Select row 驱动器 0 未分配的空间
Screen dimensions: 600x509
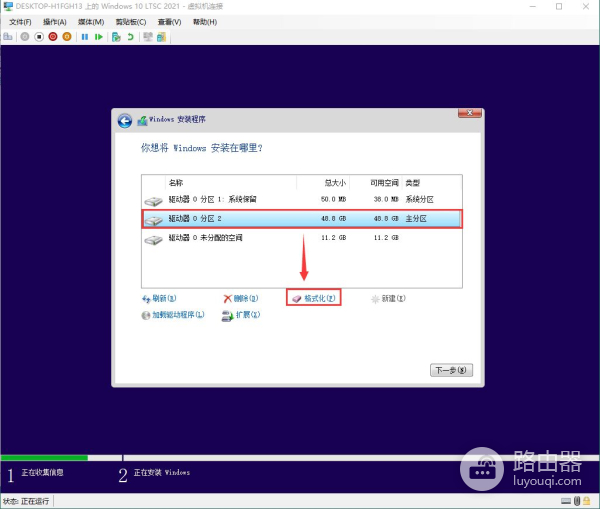pos(302,238)
